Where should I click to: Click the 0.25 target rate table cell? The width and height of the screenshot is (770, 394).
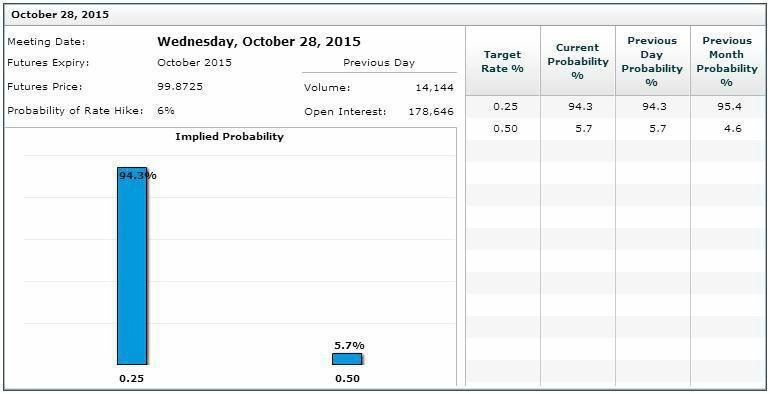point(505,107)
